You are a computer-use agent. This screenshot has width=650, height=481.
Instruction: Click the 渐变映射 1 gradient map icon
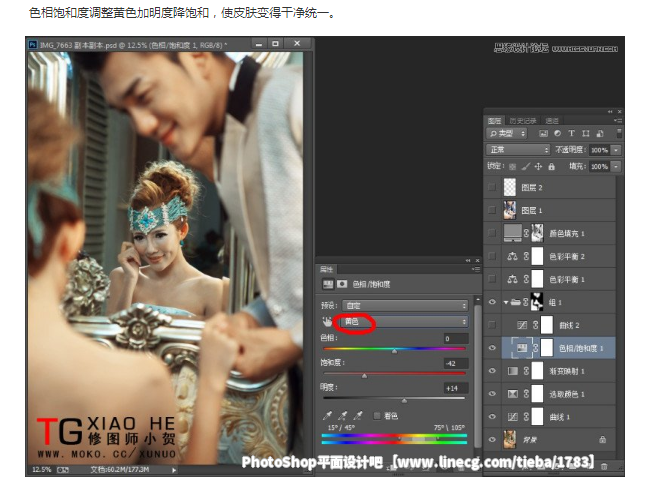513,371
